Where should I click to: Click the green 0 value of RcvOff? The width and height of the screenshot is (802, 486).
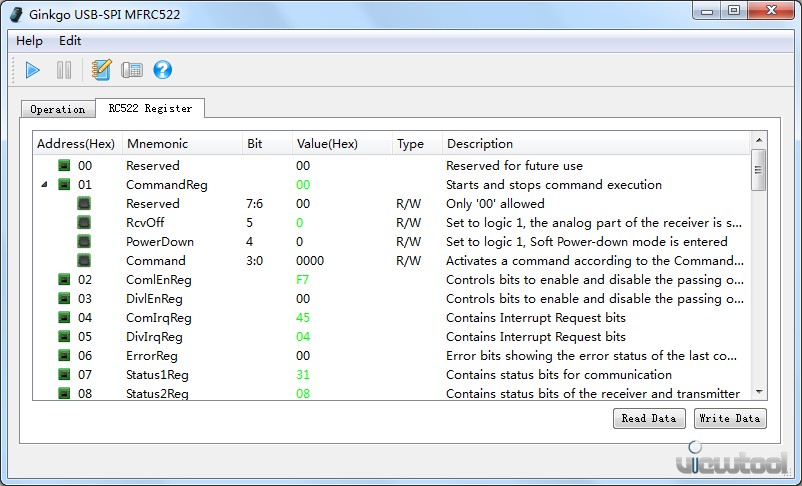pyautogui.click(x=299, y=223)
